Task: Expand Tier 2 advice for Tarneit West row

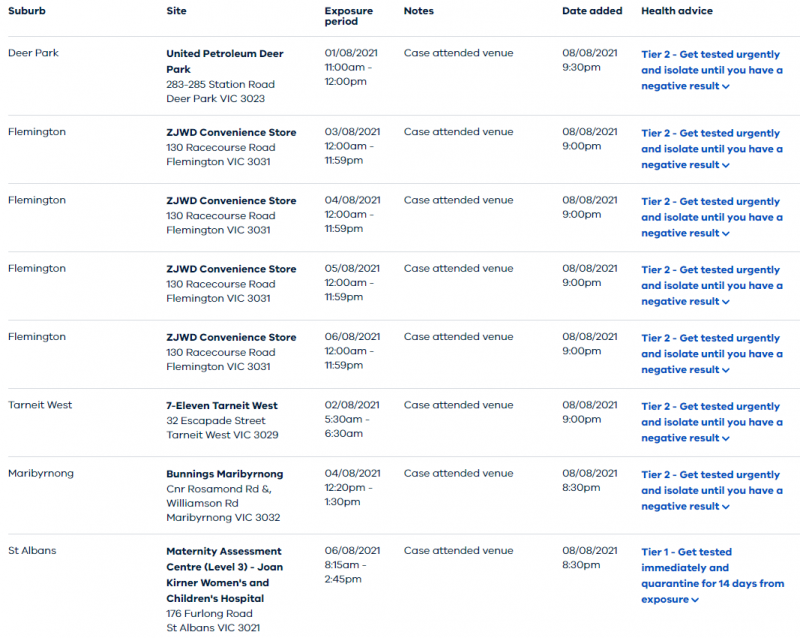Action: 711,422
